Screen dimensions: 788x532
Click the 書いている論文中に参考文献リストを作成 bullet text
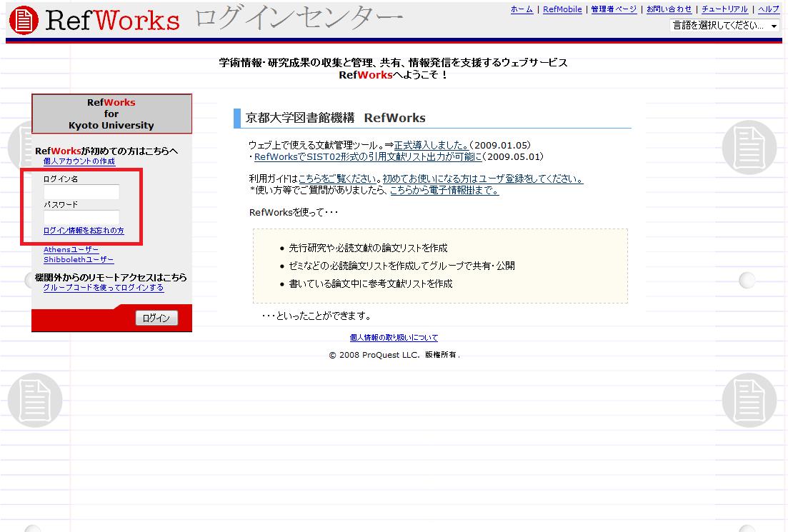pos(370,284)
